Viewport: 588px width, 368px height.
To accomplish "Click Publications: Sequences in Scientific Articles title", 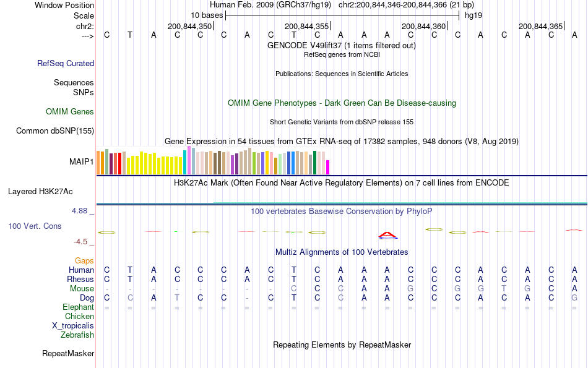I will 342,74.
